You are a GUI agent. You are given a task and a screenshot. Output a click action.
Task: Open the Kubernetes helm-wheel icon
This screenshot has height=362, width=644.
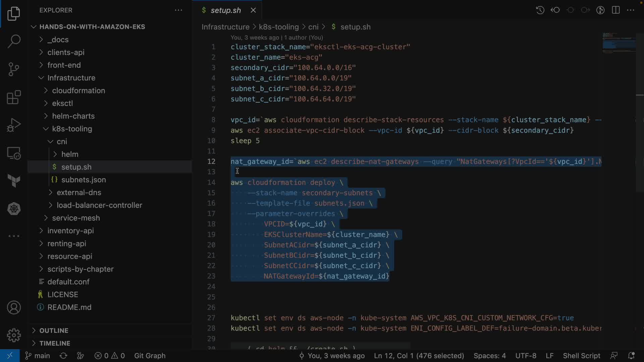pyautogui.click(x=14, y=209)
